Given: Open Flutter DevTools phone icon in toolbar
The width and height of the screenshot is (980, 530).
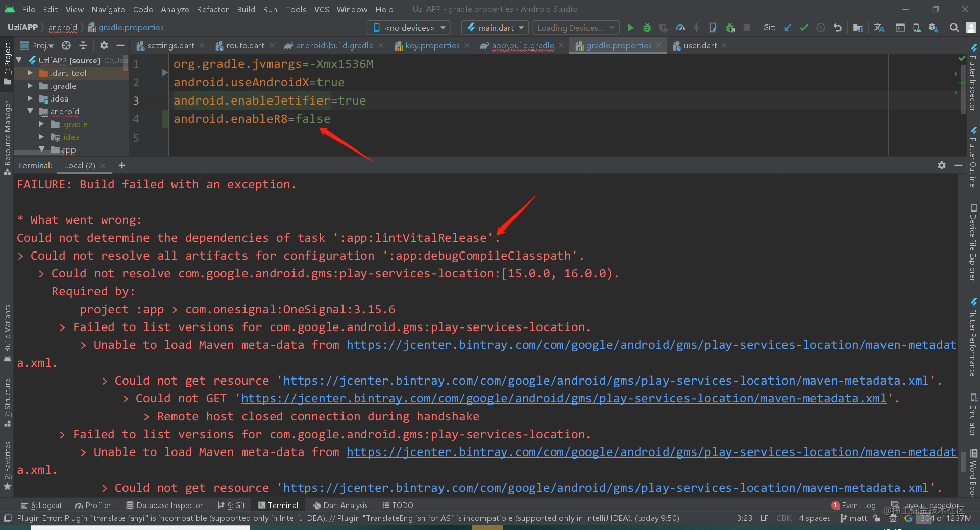Looking at the screenshot, I should coord(713,28).
